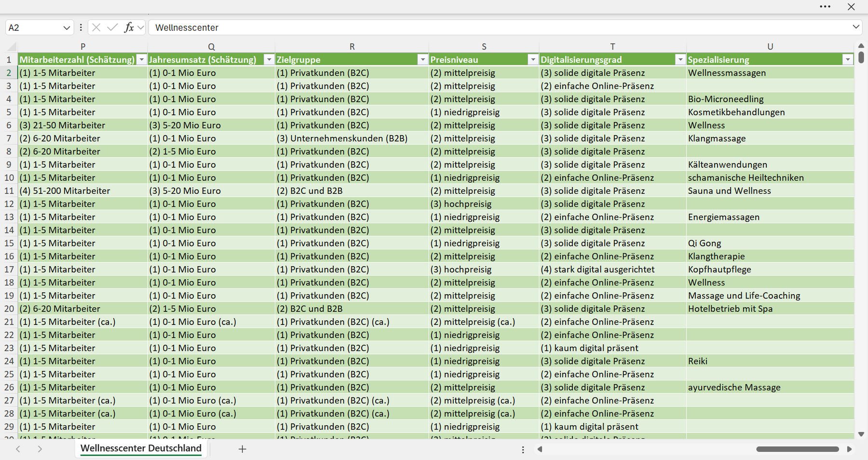
Task: Click the sheet tab bar options dots
Action: (x=523, y=449)
